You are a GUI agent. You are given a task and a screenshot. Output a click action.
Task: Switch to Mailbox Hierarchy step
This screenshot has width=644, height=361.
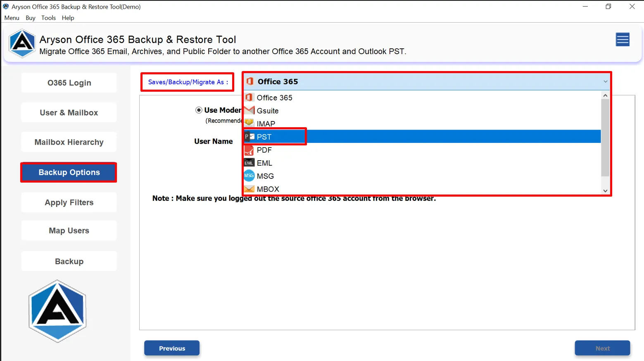pyautogui.click(x=69, y=142)
